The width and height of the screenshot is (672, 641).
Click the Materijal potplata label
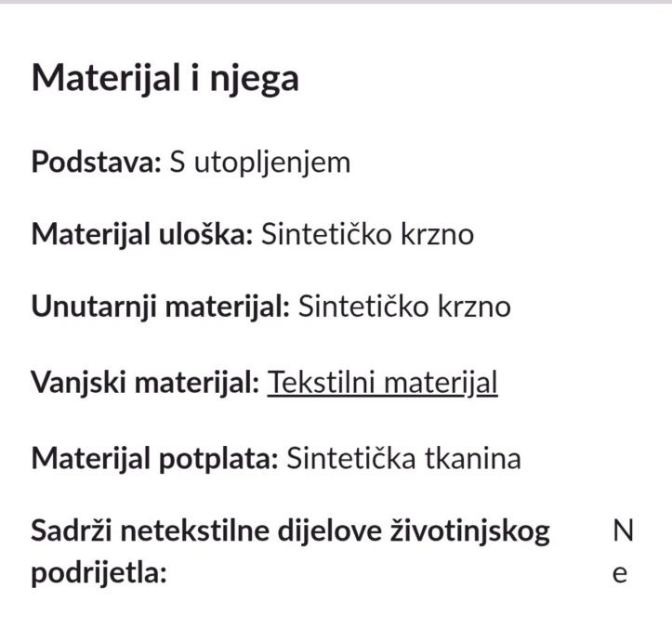pos(154,458)
